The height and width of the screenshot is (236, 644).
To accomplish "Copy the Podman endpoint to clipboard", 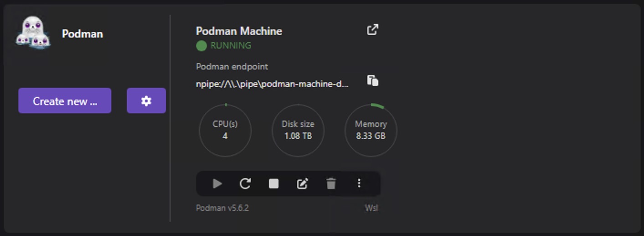I will click(x=373, y=81).
